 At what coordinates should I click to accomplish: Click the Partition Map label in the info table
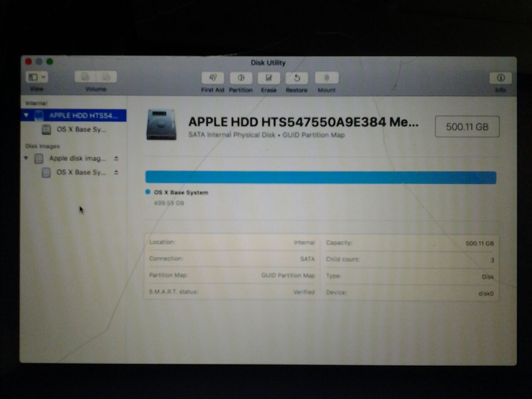coord(168,275)
